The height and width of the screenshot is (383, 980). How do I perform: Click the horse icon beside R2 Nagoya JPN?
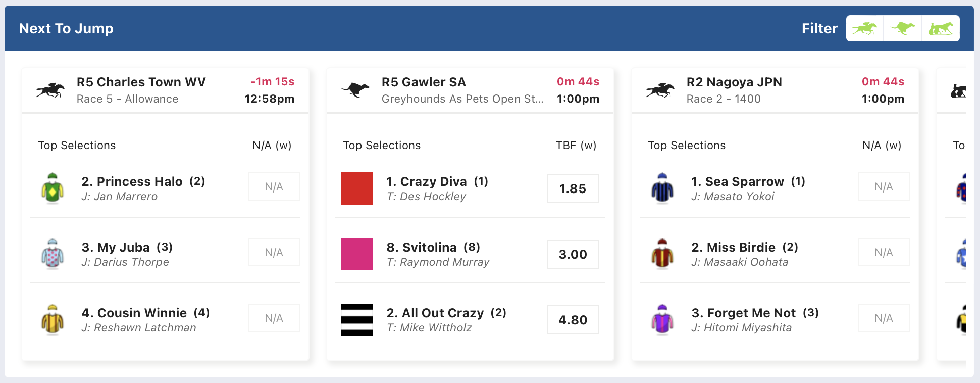pyautogui.click(x=660, y=90)
